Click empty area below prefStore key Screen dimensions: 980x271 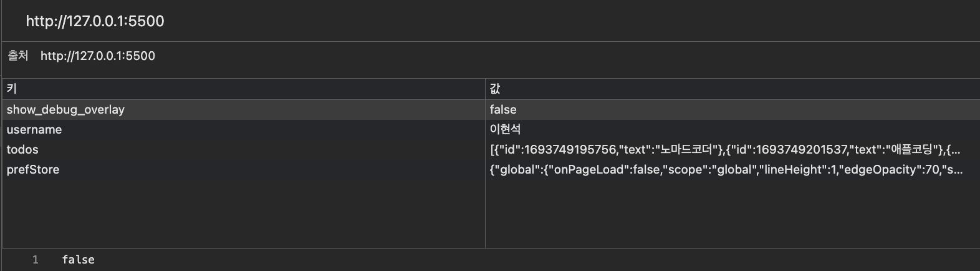point(243,214)
